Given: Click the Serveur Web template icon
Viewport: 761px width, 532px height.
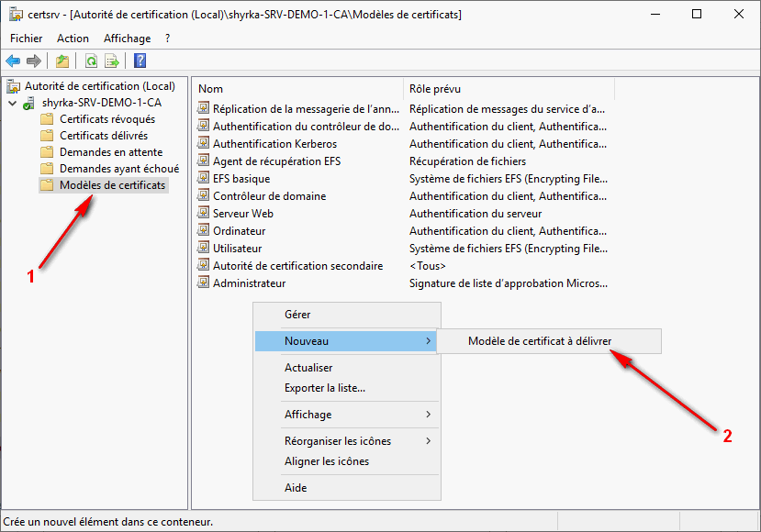Looking at the screenshot, I should click(204, 214).
